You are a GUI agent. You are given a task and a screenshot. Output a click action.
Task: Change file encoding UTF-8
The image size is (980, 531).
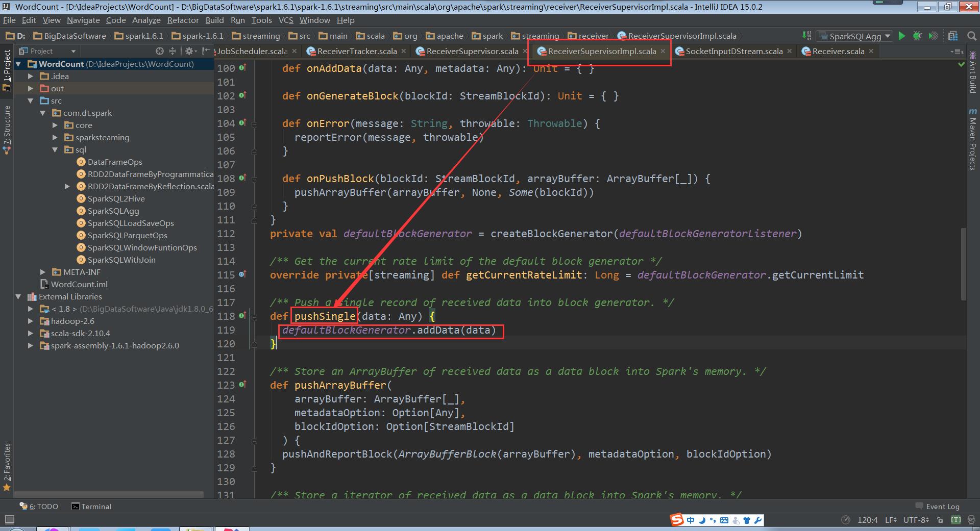(x=916, y=520)
